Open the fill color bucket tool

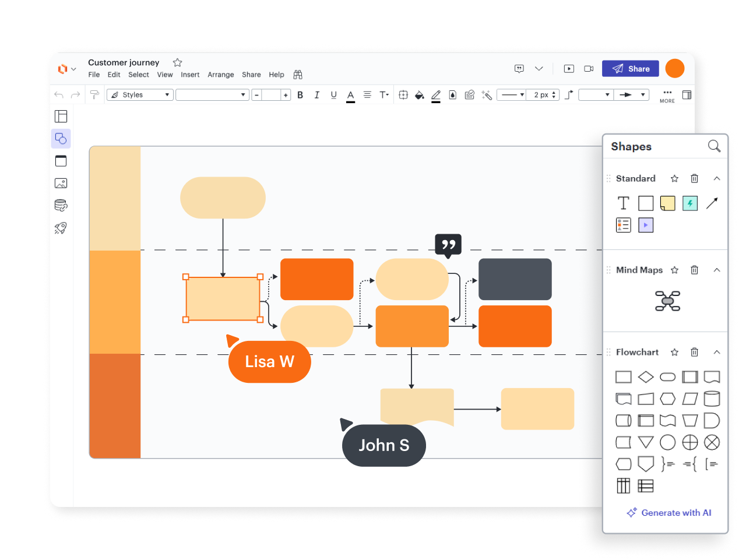(419, 95)
